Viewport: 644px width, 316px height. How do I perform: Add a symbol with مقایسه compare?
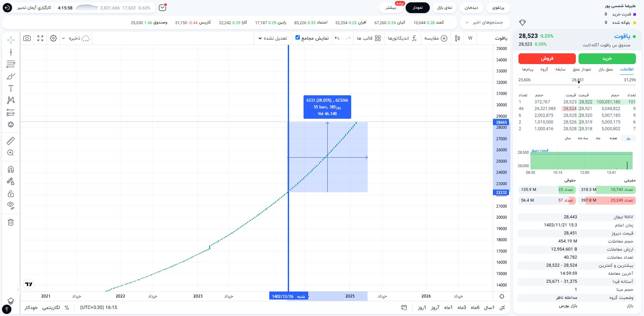435,38
